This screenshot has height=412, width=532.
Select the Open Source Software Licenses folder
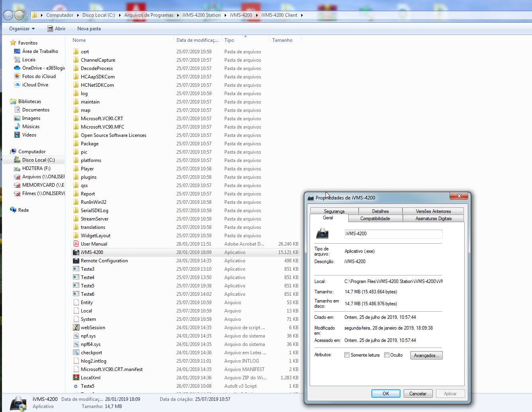pos(114,135)
